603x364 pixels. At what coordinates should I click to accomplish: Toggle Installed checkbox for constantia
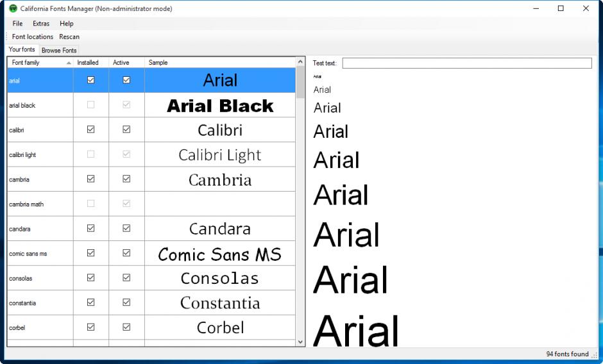click(x=90, y=302)
